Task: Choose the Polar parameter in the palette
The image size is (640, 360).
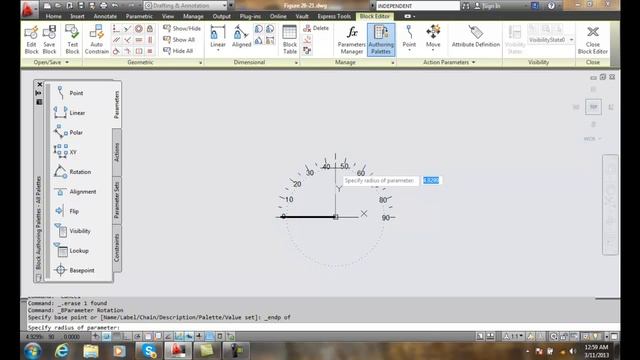Action: click(x=69, y=132)
